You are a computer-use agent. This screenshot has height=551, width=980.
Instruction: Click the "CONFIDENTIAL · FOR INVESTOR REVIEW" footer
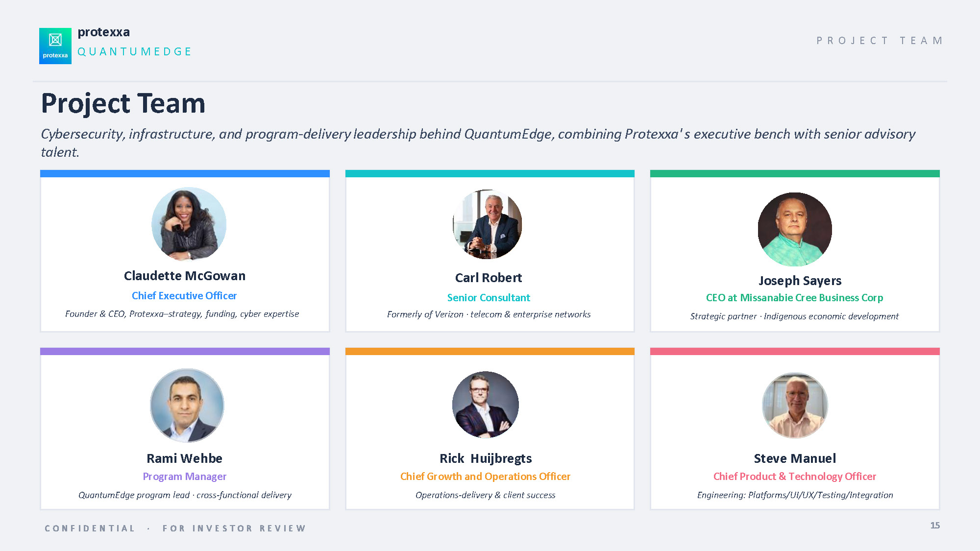point(175,528)
